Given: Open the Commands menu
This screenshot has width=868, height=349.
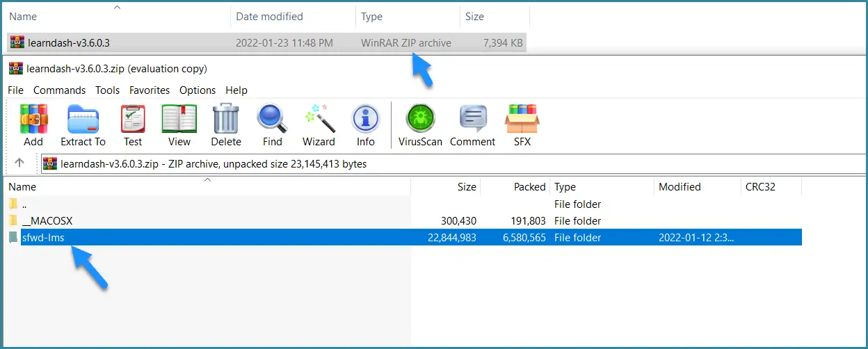Looking at the screenshot, I should pos(59,90).
